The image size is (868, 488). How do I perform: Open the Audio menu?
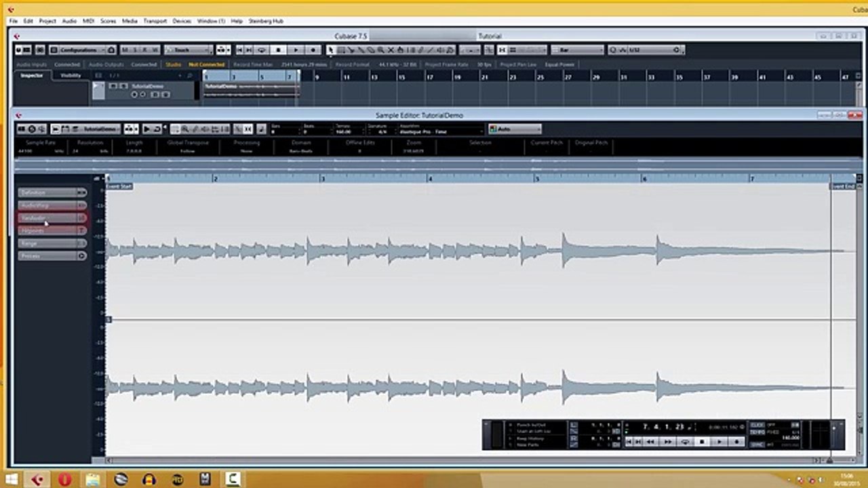coord(69,21)
